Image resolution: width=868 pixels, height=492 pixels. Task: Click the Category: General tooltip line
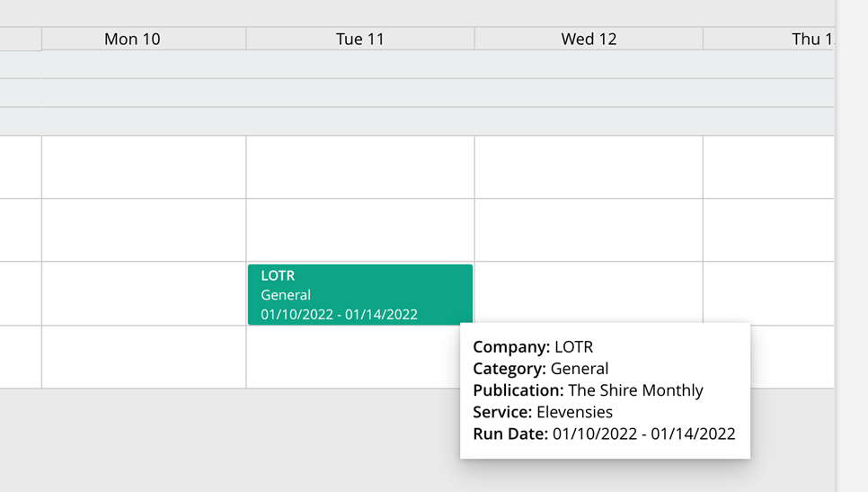click(540, 369)
